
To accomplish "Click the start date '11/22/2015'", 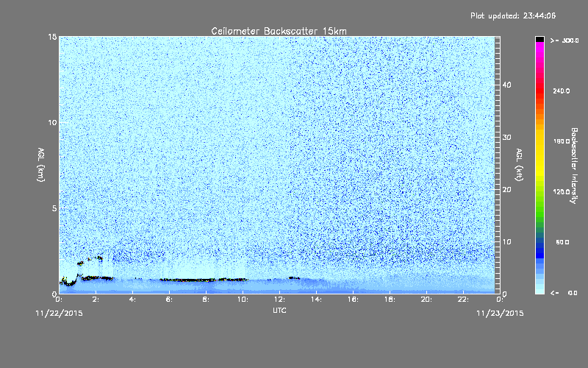I will pyautogui.click(x=60, y=314).
